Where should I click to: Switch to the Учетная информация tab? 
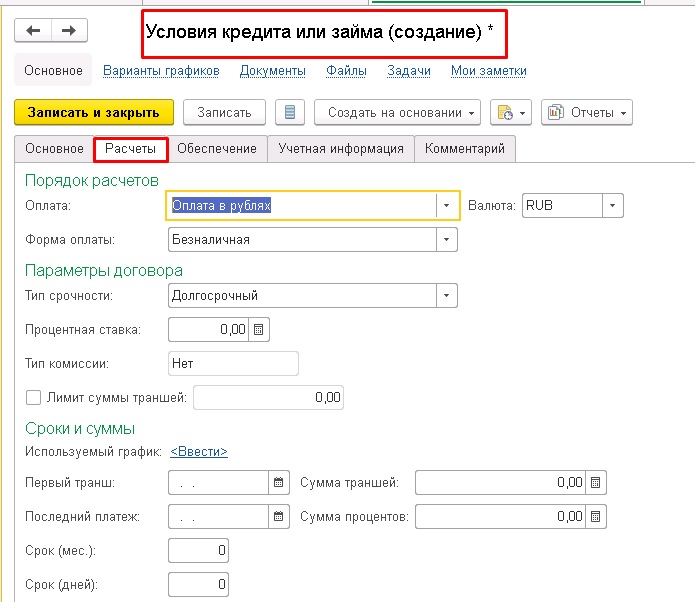(x=341, y=149)
